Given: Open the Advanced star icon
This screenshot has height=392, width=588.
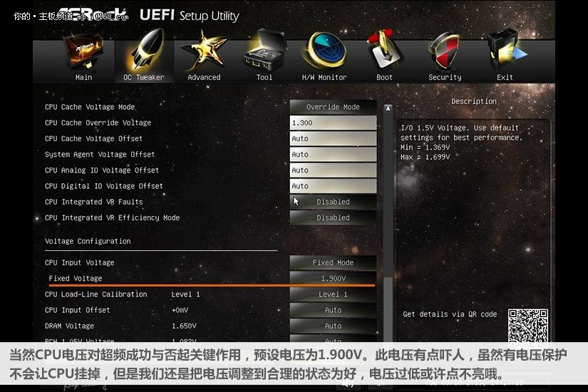Looking at the screenshot, I should pyautogui.click(x=203, y=51).
